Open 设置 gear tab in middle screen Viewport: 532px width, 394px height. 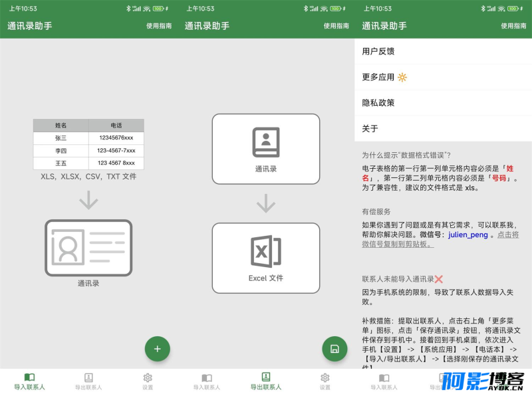325,381
